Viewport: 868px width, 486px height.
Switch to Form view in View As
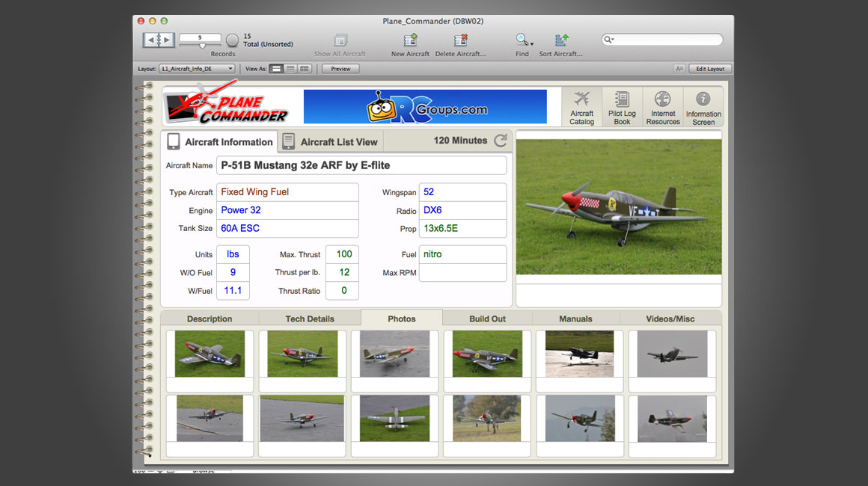click(x=276, y=69)
